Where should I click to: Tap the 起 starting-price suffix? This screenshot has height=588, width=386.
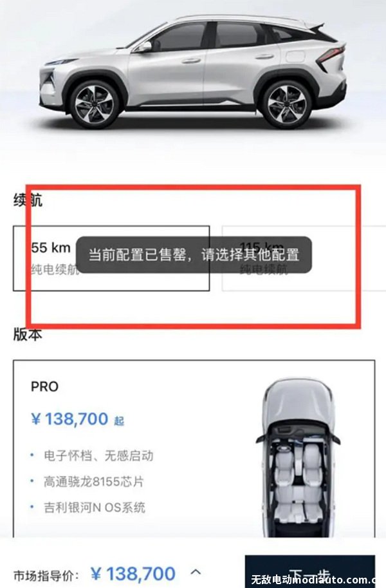[119, 421]
